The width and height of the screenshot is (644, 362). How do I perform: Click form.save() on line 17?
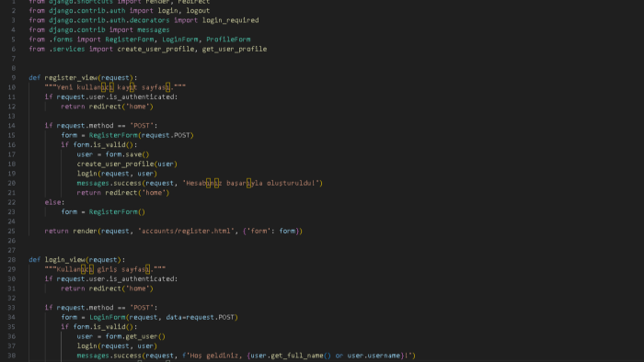pos(127,154)
